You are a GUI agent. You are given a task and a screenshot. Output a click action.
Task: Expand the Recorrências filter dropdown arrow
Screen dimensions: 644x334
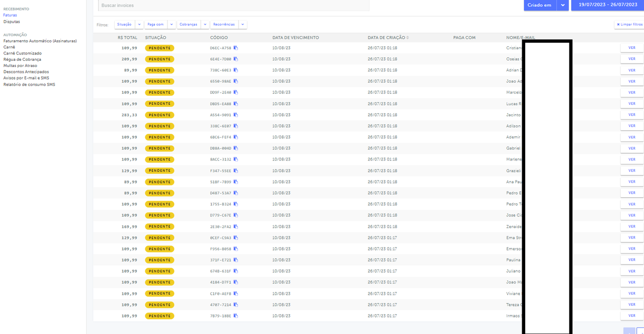click(243, 24)
